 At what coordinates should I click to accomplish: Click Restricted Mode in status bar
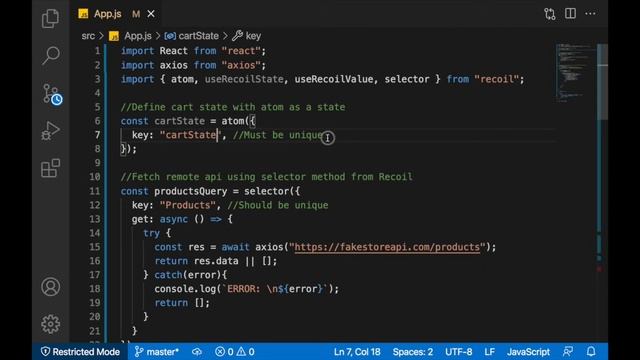click(x=80, y=351)
